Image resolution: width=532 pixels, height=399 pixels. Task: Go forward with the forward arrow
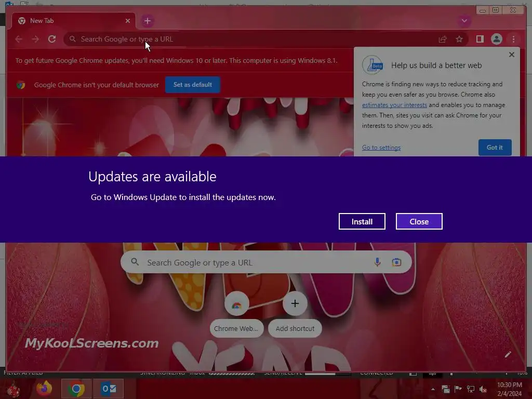point(35,39)
